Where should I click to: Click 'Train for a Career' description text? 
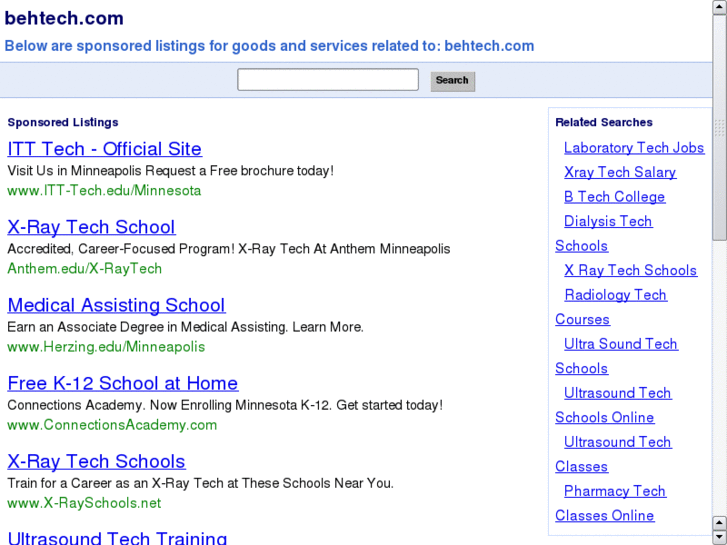click(200, 483)
